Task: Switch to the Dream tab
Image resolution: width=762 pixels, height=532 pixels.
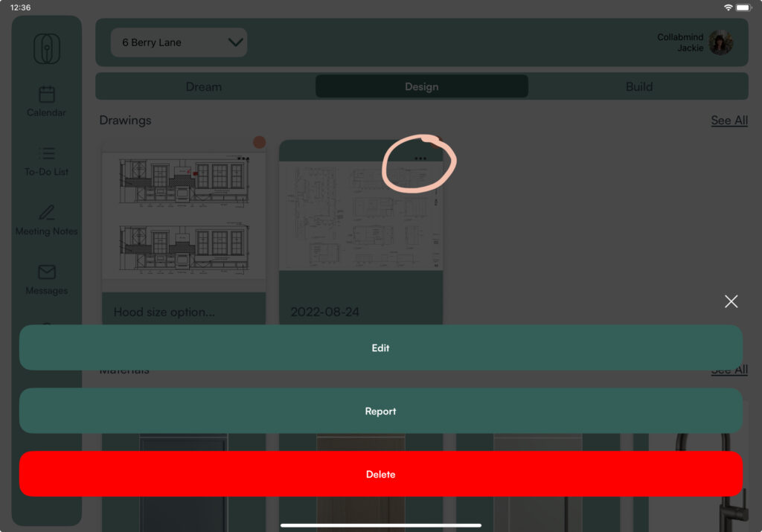Action: pyautogui.click(x=204, y=87)
